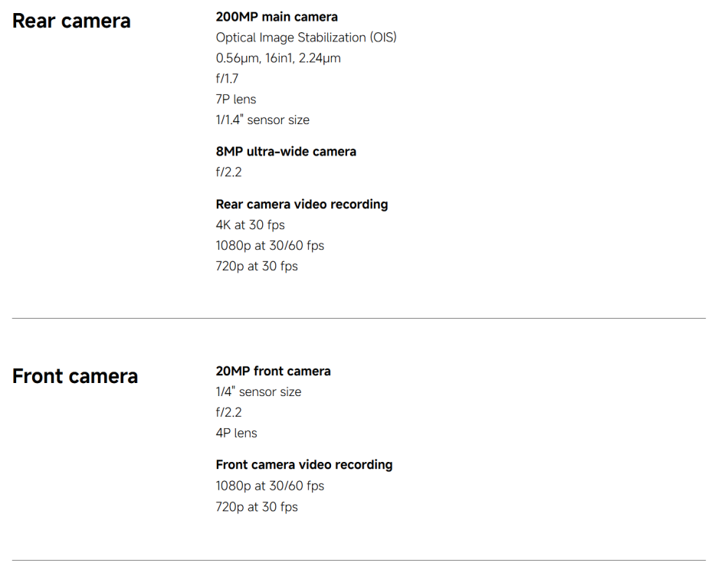Click the 4P lens text

coord(236,434)
